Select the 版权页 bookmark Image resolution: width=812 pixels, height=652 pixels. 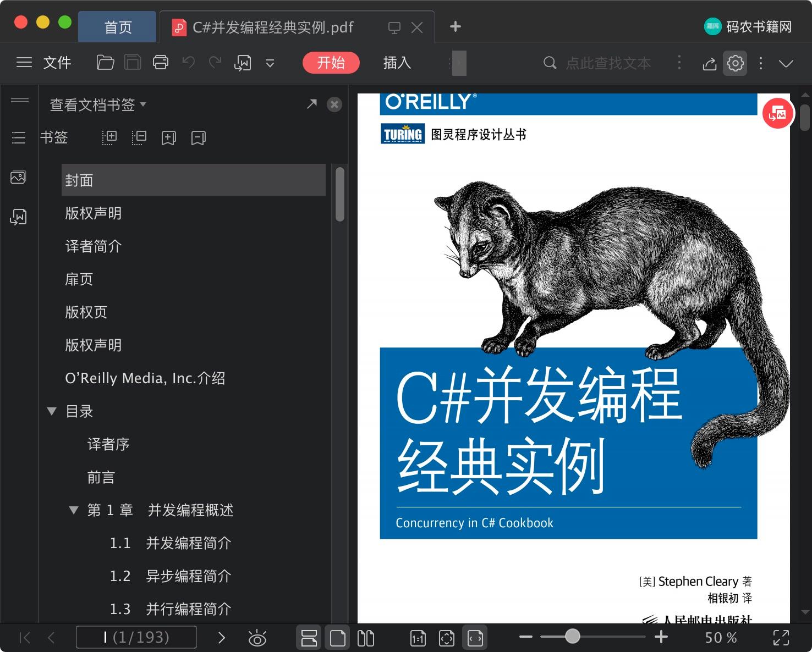pyautogui.click(x=86, y=312)
